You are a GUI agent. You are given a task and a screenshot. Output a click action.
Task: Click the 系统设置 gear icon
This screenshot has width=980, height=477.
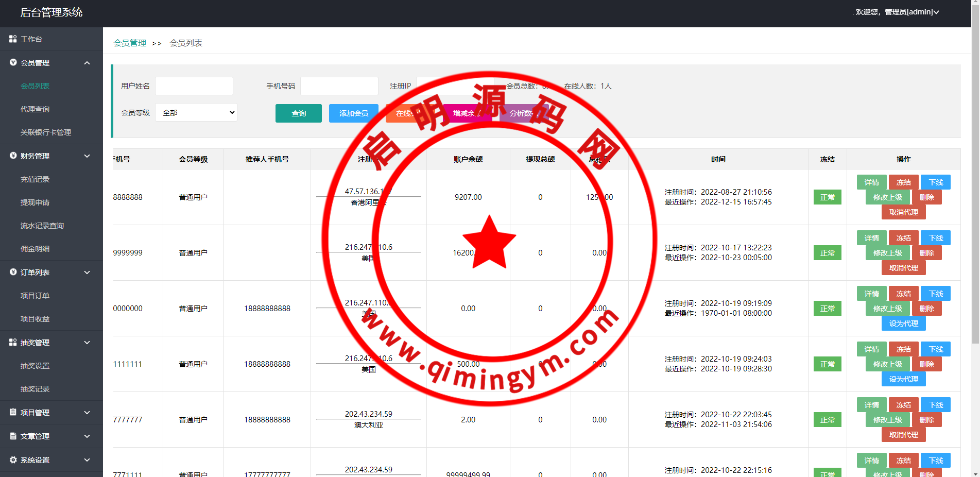(x=13, y=460)
